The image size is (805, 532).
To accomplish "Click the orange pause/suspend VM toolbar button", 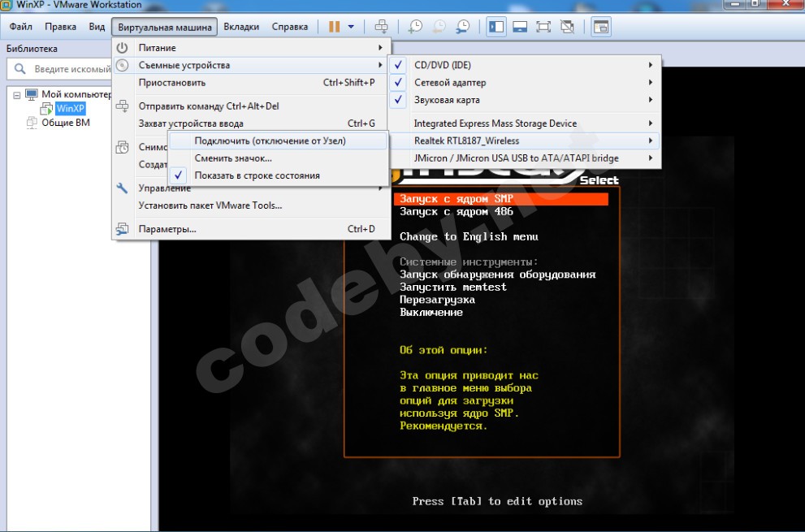I will [x=334, y=27].
